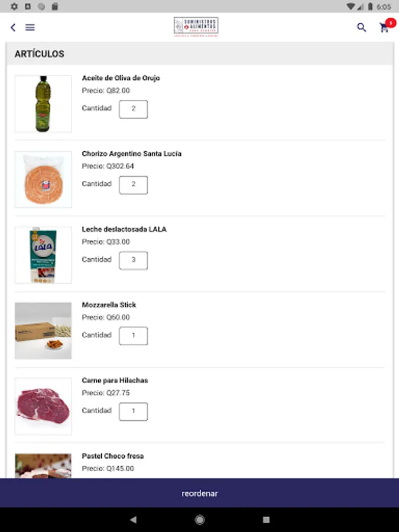Screen dimensions: 399x532
Task: Tap the Suministros y Alimentos logo
Action: click(196, 27)
